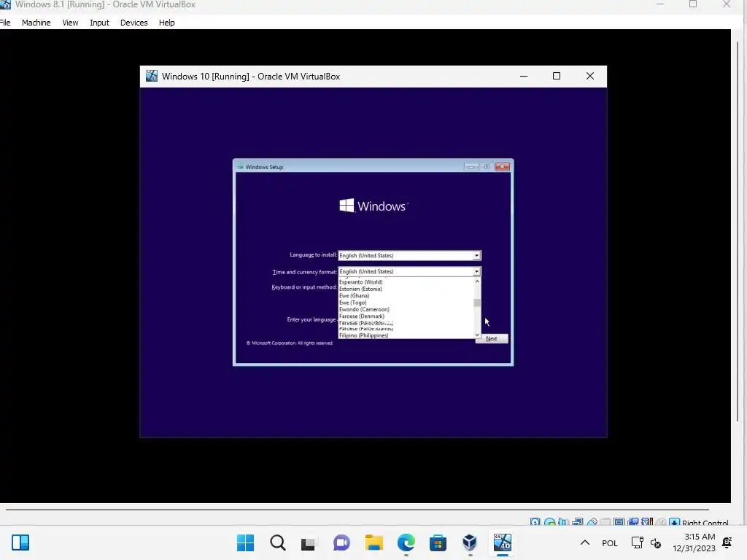The image size is (747, 560).
Task: Open File Explorer from the taskbar
Action: pos(374,542)
